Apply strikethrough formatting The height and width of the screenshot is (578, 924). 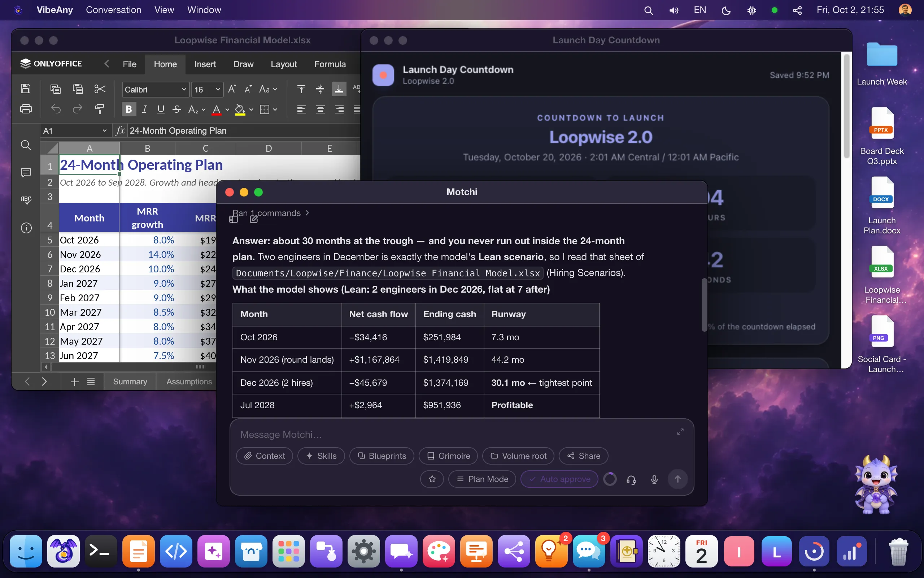[x=176, y=110]
